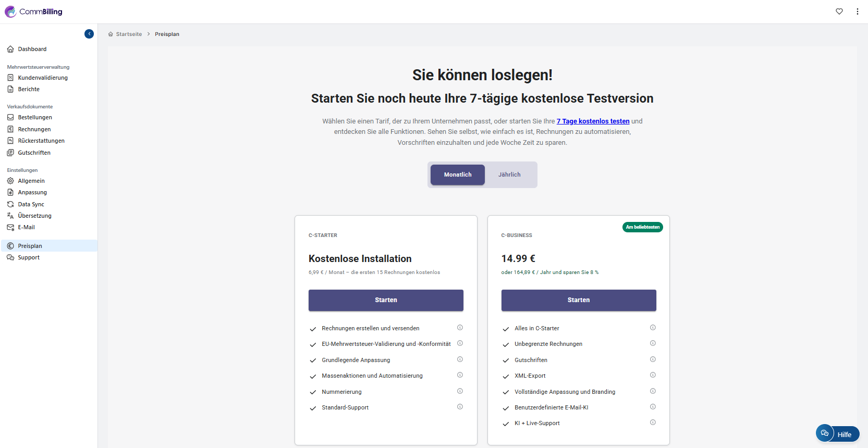Viewport: 868px width, 448px height.
Task: Open the Hilfe chat widget
Action: point(837,434)
